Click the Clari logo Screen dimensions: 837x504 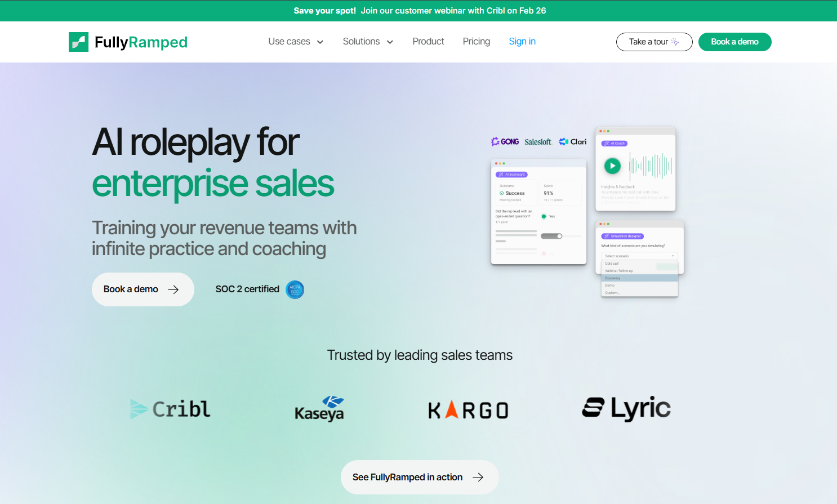pyautogui.click(x=573, y=142)
